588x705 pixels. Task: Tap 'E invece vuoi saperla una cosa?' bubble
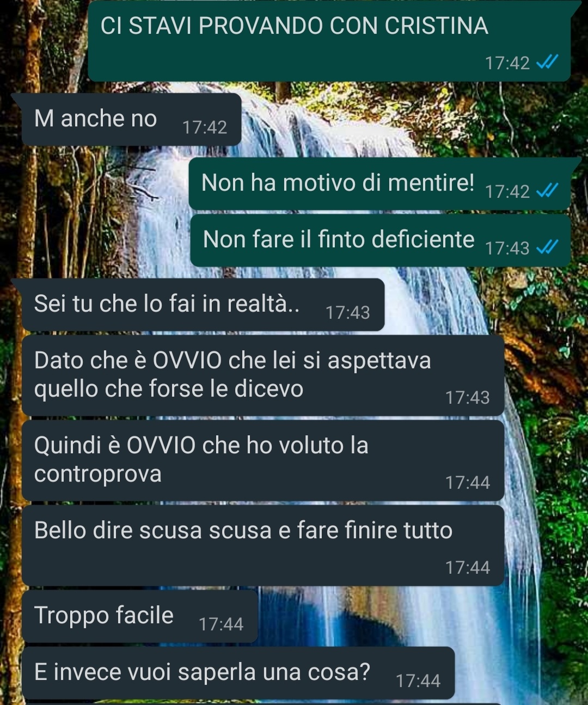pos(238,673)
